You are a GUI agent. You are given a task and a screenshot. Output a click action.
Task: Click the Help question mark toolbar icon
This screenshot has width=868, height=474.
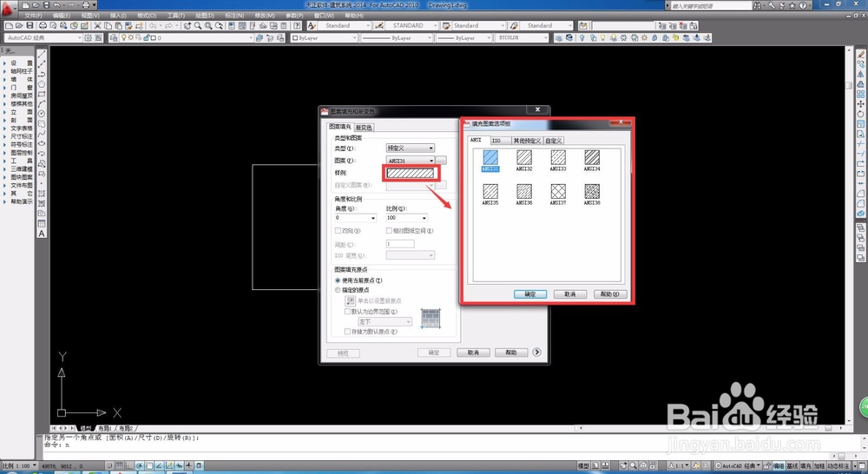(x=297, y=25)
